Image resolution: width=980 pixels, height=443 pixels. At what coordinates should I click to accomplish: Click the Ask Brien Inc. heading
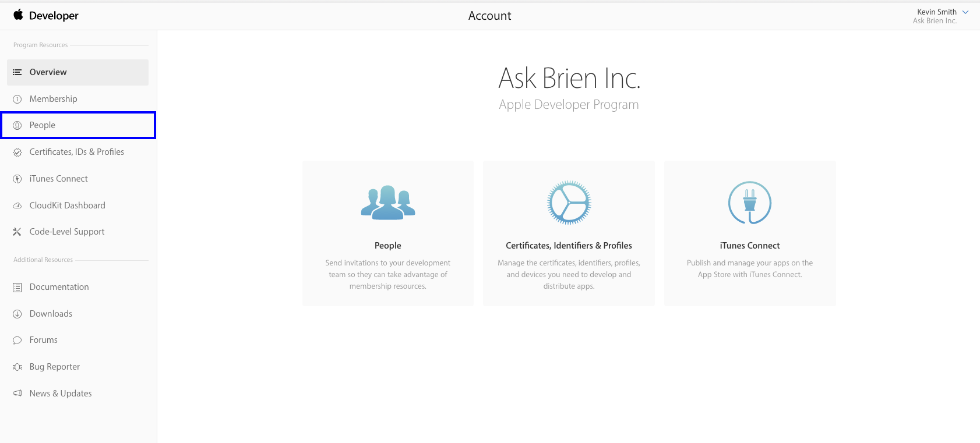click(569, 79)
